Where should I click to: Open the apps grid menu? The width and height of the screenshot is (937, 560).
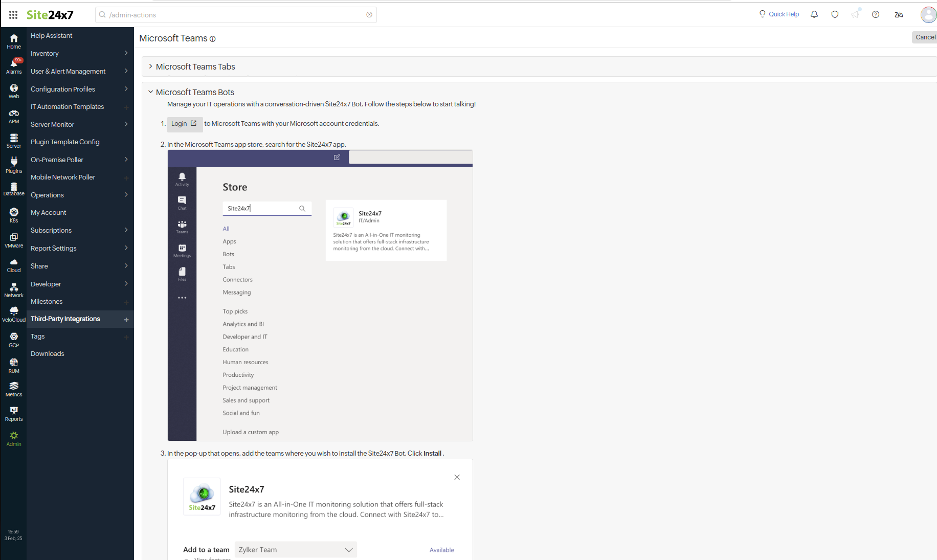click(13, 14)
